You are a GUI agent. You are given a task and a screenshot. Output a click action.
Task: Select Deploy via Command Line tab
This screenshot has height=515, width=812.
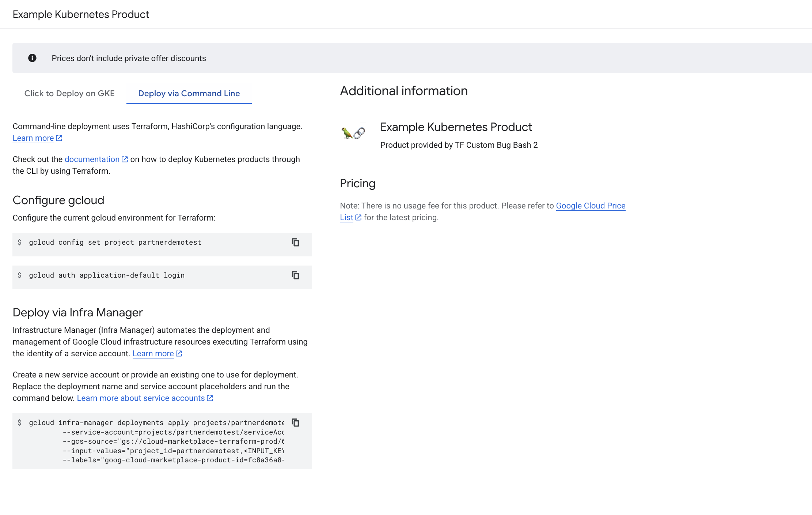click(x=189, y=93)
